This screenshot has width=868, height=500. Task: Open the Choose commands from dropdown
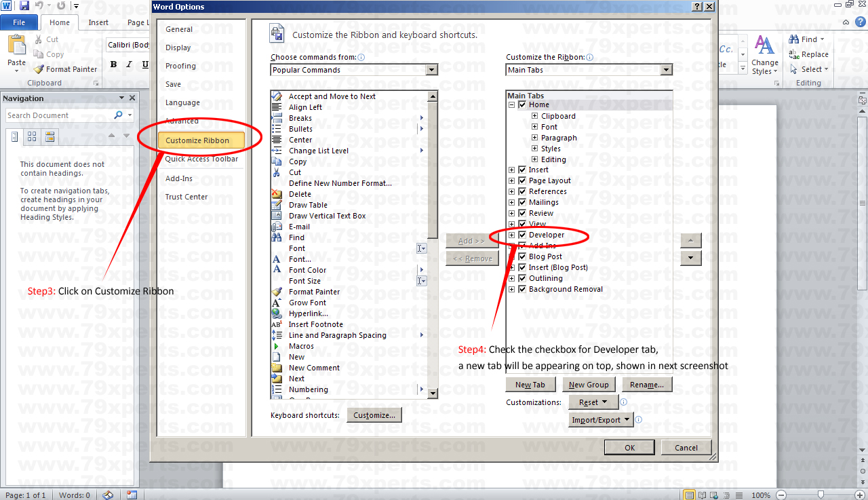click(x=431, y=70)
